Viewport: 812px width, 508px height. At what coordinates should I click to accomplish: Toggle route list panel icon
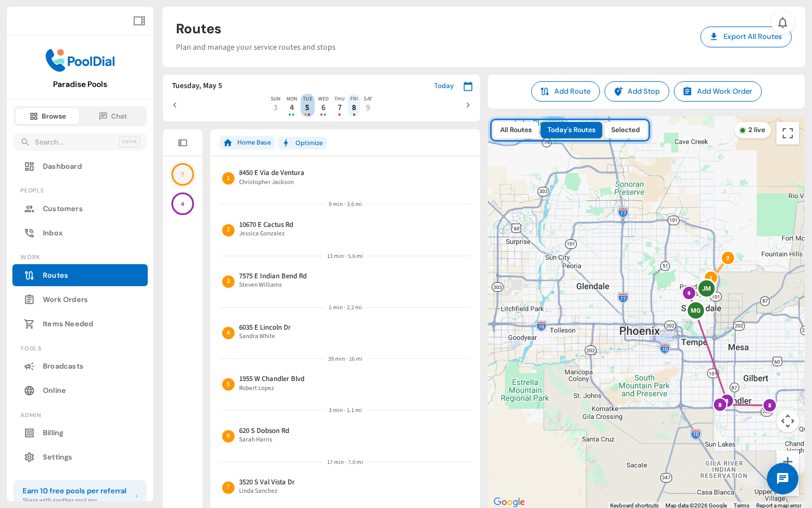pos(183,143)
